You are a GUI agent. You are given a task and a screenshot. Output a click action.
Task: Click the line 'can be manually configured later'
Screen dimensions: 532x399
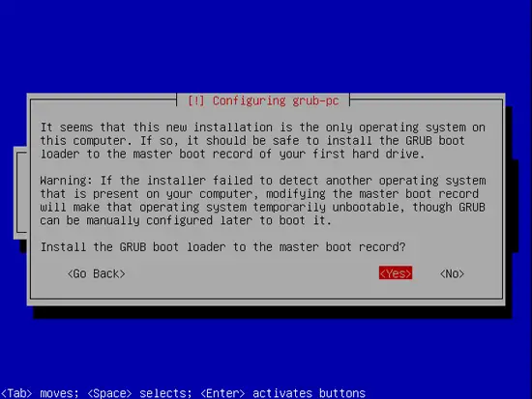pos(186,220)
